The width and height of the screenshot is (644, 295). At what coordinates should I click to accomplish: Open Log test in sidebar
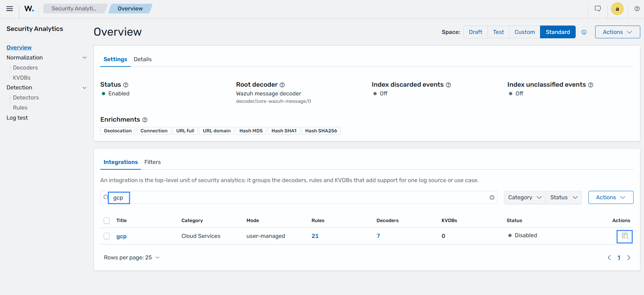tap(17, 118)
